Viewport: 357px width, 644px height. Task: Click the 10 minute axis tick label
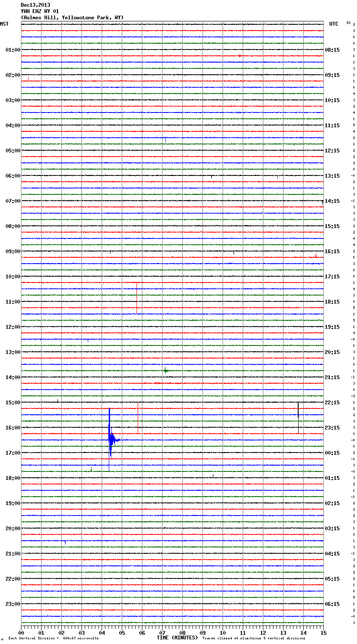point(223,633)
